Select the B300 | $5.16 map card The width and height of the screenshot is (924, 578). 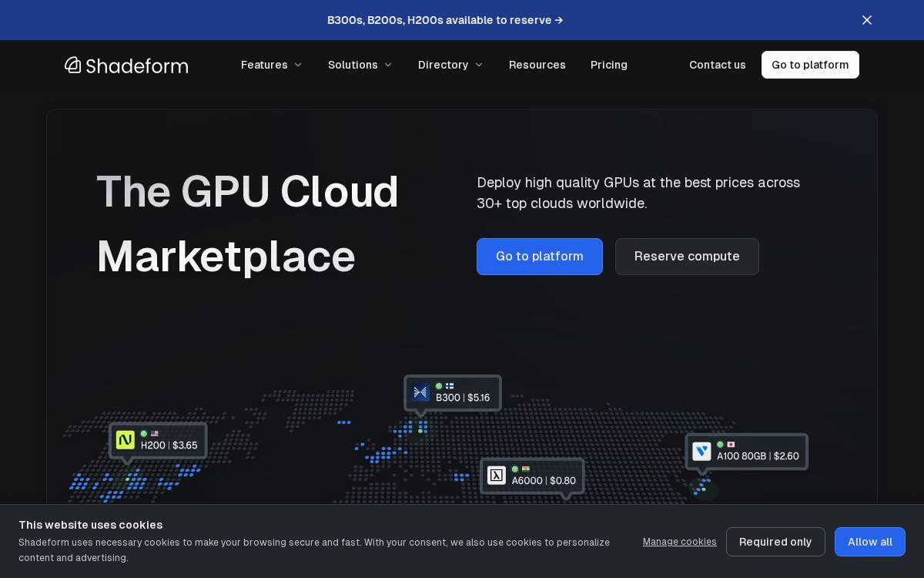[x=453, y=393]
